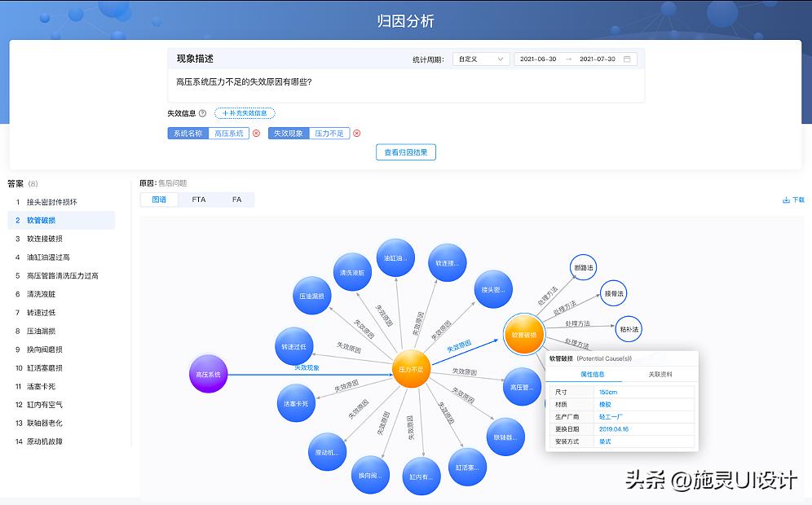Switch to the FTA tab
This screenshot has height=505, width=812.
(199, 199)
